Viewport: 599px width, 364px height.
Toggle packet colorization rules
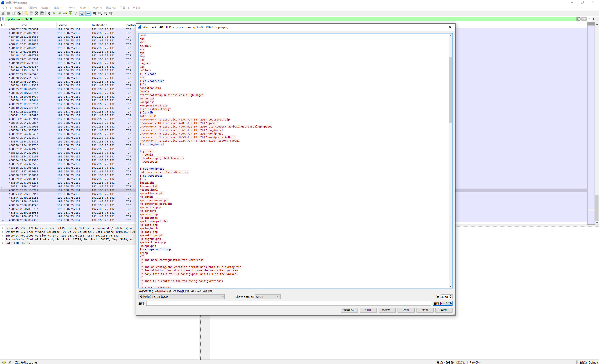tap(88, 13)
